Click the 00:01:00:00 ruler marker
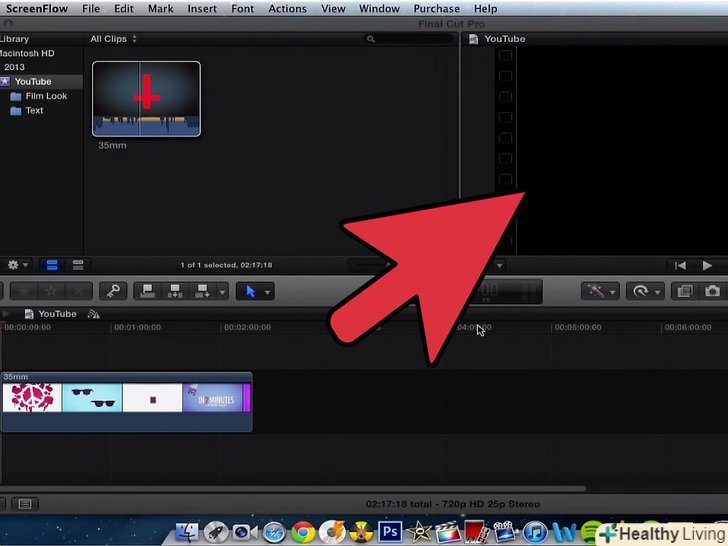 [x=137, y=327]
